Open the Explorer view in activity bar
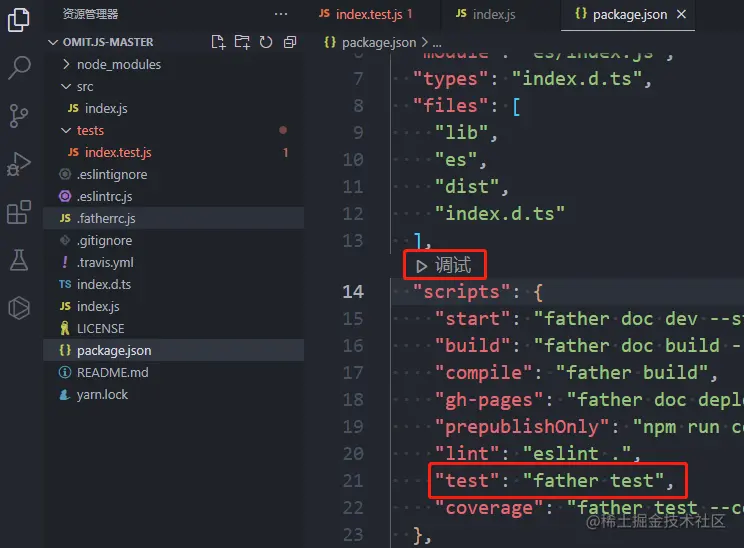The height and width of the screenshot is (548, 744). (19, 20)
